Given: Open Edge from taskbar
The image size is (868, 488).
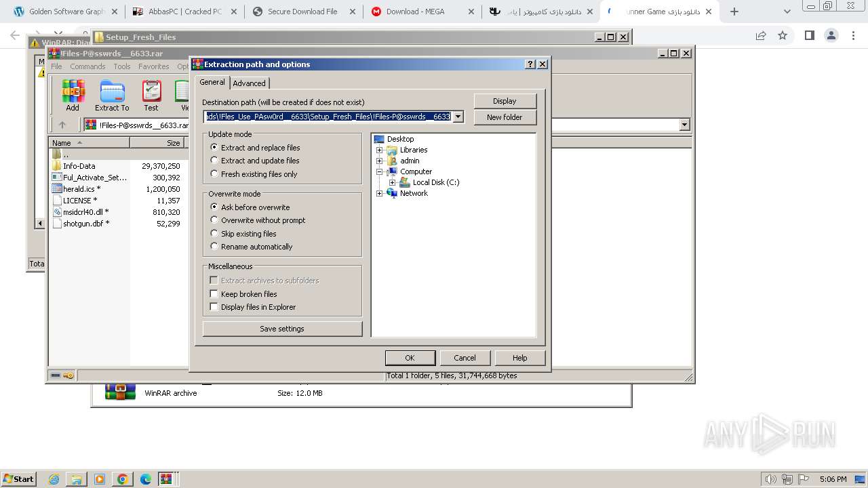Looking at the screenshot, I should click(145, 479).
